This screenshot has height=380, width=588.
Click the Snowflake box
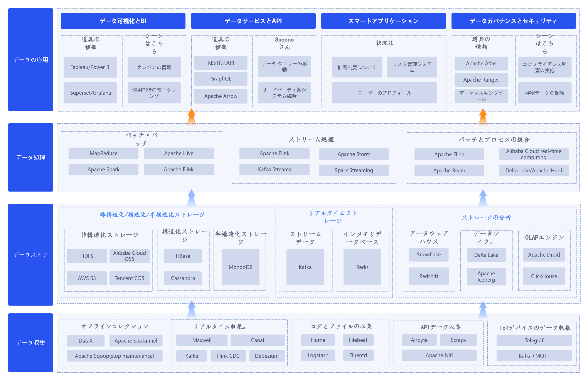429,255
